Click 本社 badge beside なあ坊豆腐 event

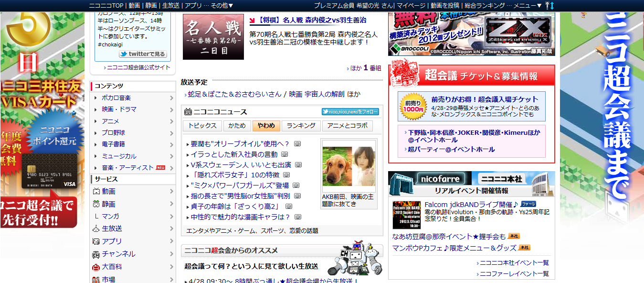coord(514,236)
